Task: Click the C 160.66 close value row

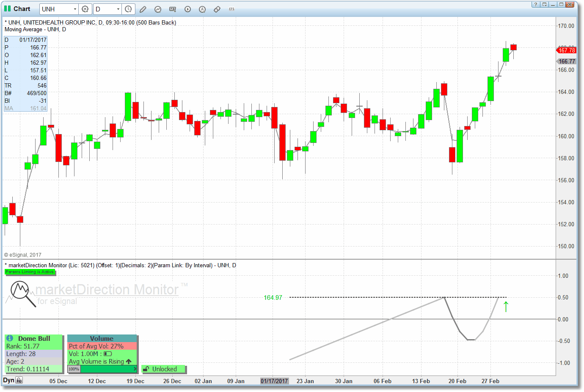Action: (x=25, y=78)
